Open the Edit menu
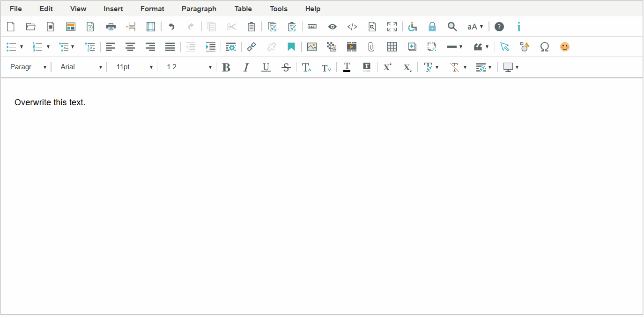The width and height of the screenshot is (644, 318). pyautogui.click(x=46, y=9)
